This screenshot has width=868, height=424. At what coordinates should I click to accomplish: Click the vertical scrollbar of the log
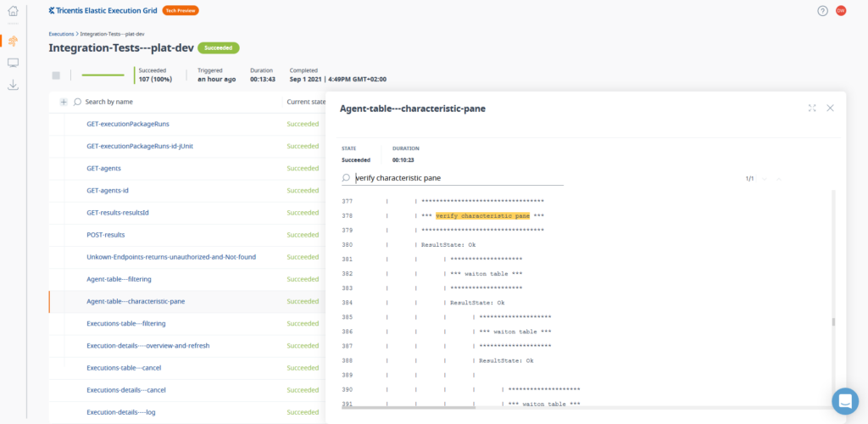click(x=834, y=322)
